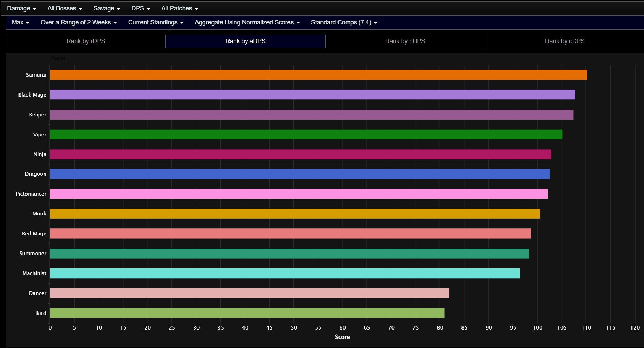Switch to the Rank by rDPS tab
This screenshot has width=644, height=348.
point(86,41)
